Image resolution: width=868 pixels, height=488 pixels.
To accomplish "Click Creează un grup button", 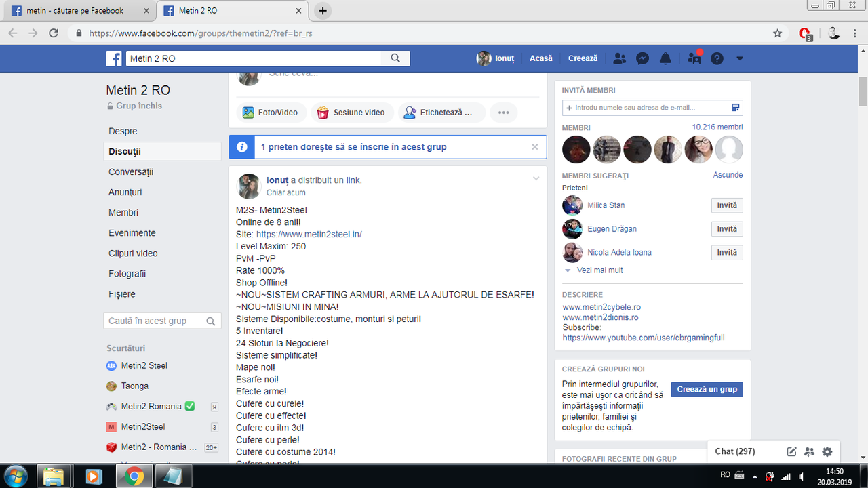I will [707, 390].
